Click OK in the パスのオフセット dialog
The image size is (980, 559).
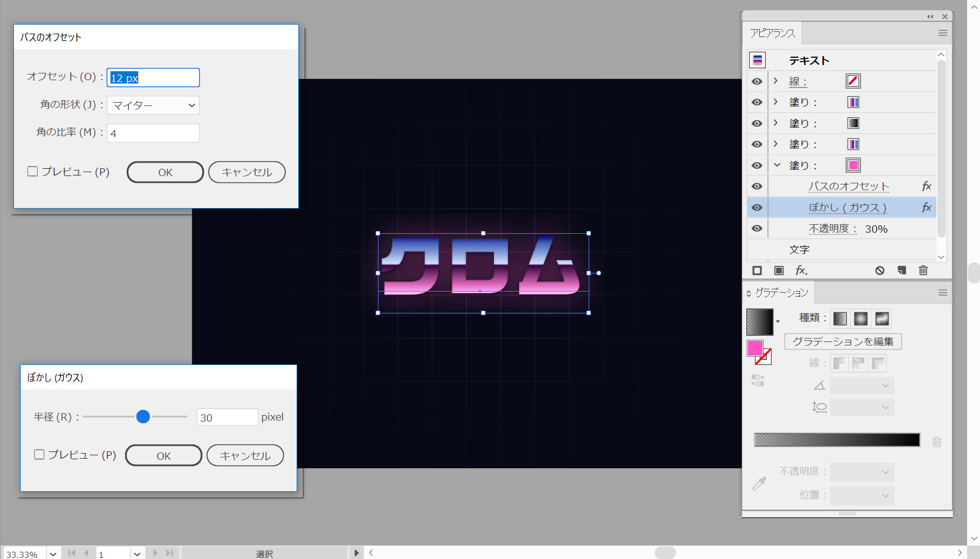(x=165, y=172)
